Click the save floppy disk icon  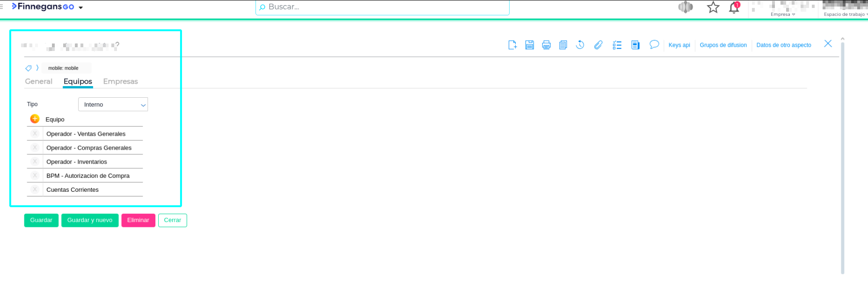pos(529,45)
